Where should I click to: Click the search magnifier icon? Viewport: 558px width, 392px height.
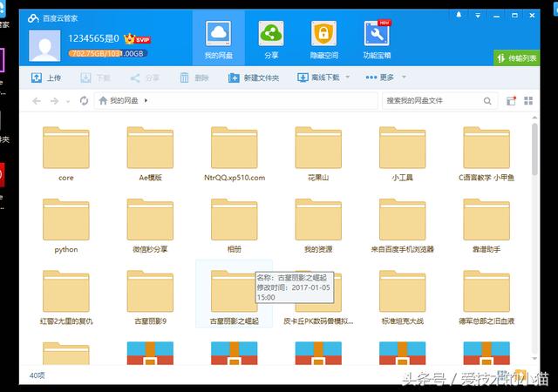487,101
